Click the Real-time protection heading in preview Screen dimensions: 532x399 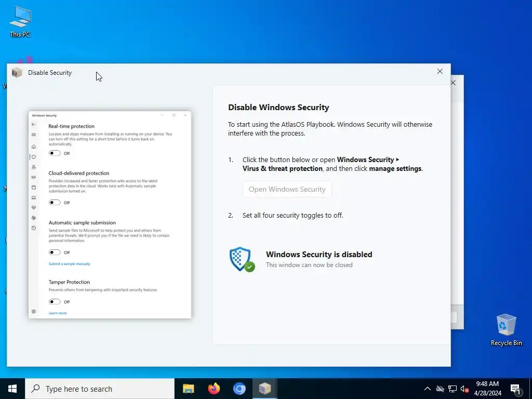[x=71, y=126]
